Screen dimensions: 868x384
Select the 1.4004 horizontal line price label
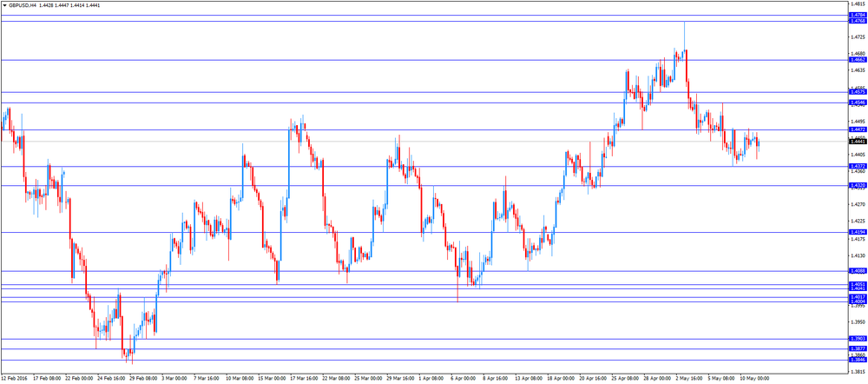pyautogui.click(x=857, y=301)
